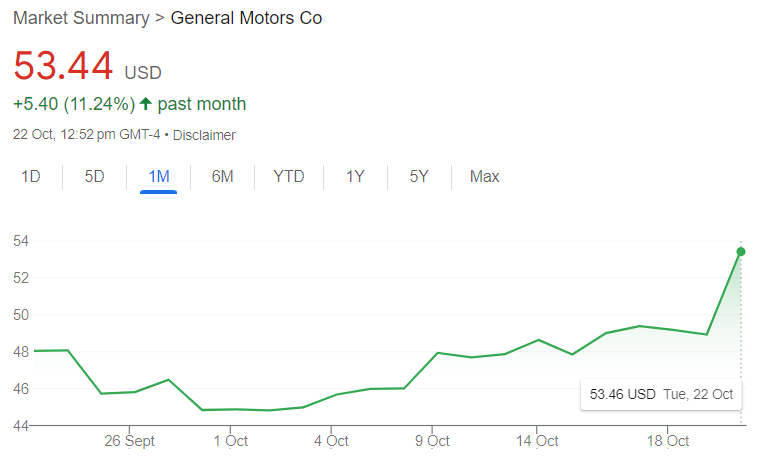Click the 14 Oct date marker
The height and width of the screenshot is (458, 775).
538,441
